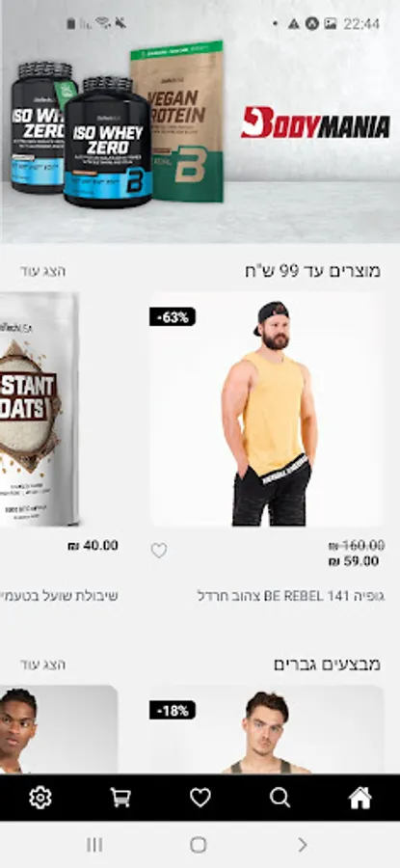Open the Instant Oats product image
400x868 pixels.
point(39,409)
